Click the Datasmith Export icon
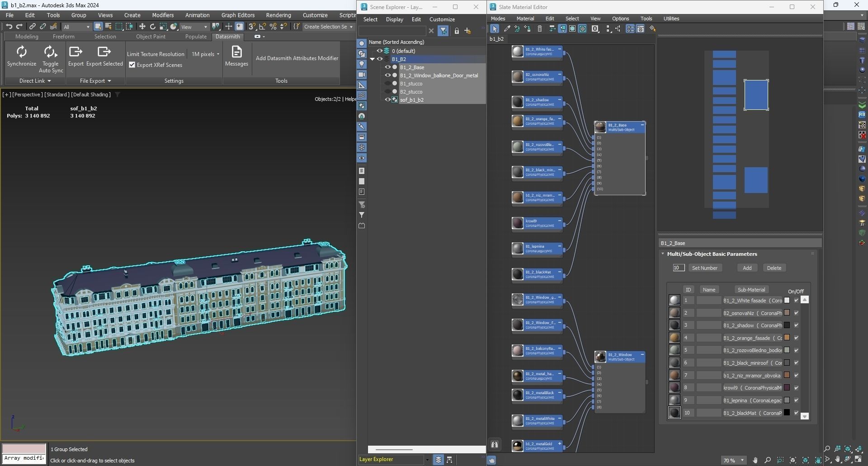The image size is (868, 466). (76, 52)
